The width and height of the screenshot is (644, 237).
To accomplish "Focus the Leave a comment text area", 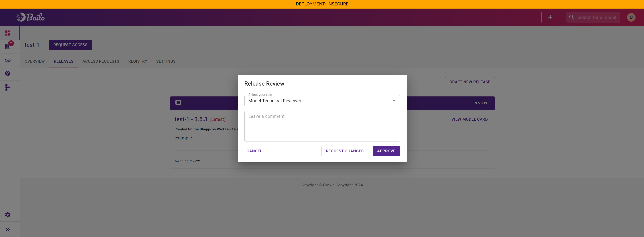I will (322, 126).
